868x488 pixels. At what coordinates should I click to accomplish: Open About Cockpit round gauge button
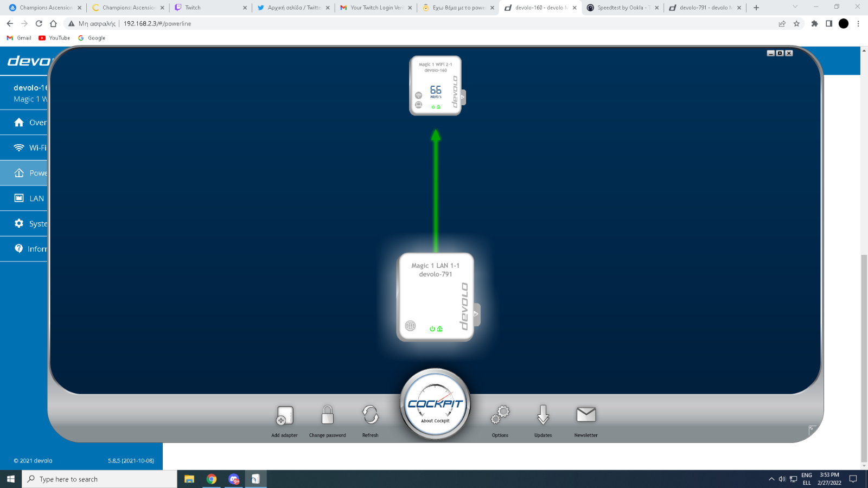[435, 404]
